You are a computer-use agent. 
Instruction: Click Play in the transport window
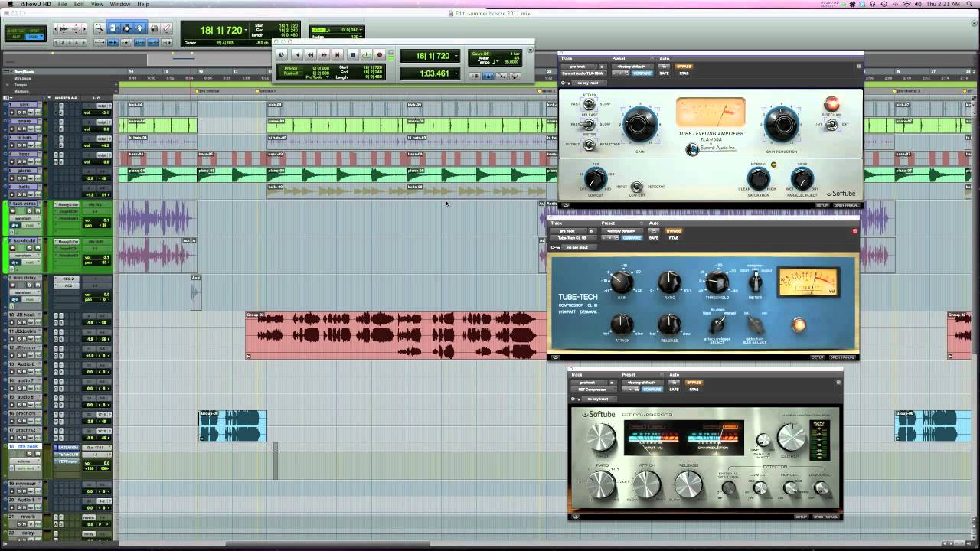pos(366,55)
